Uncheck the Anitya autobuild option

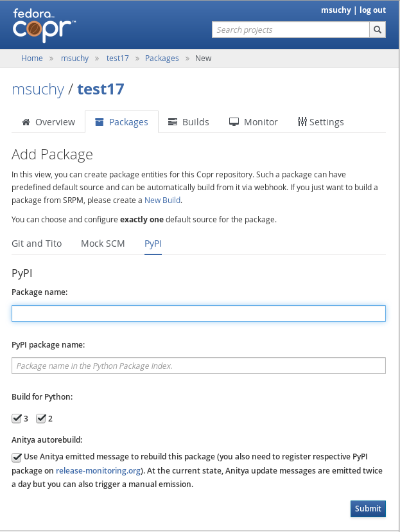pos(16,457)
